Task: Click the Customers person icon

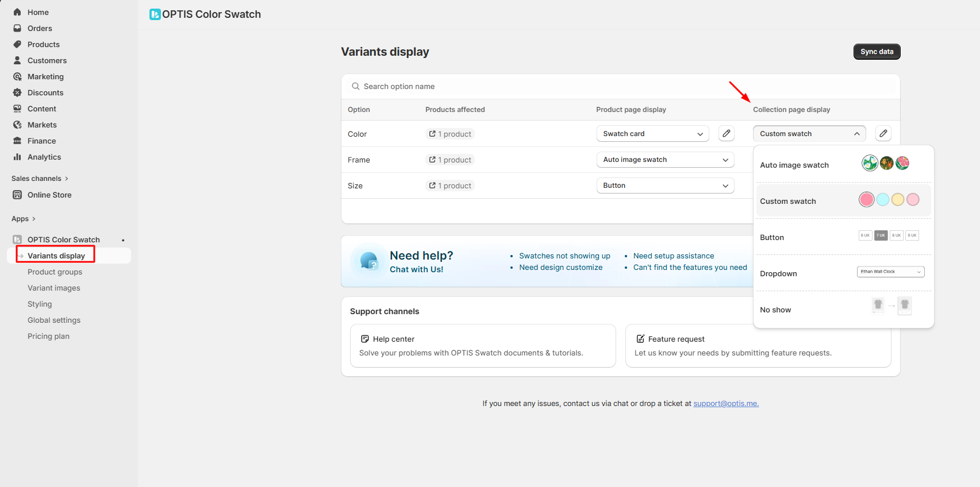Action: tap(17, 60)
